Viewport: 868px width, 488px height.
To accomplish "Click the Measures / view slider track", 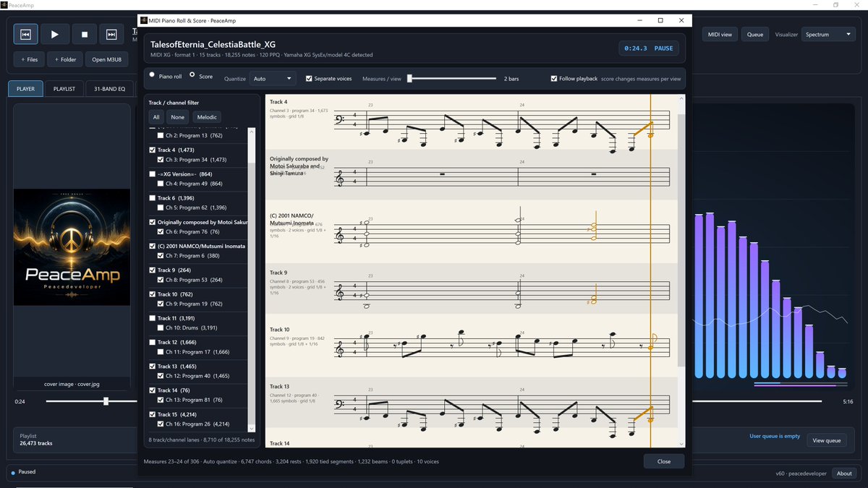I will pyautogui.click(x=451, y=78).
